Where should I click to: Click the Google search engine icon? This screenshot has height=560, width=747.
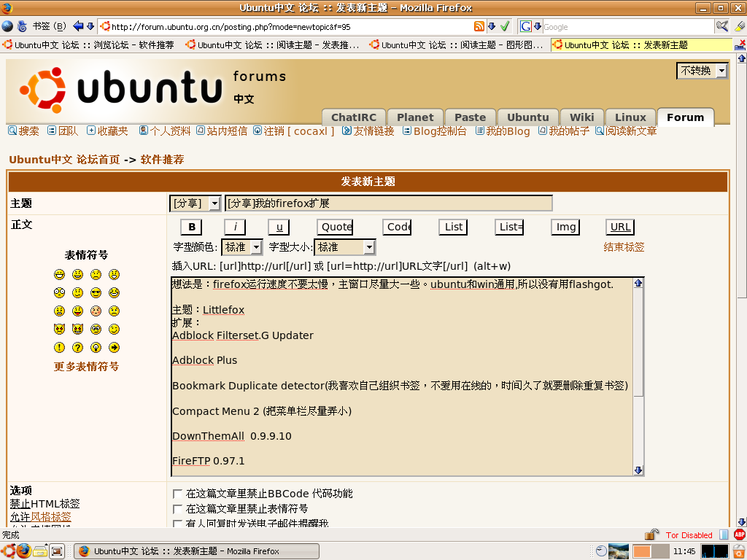click(525, 26)
